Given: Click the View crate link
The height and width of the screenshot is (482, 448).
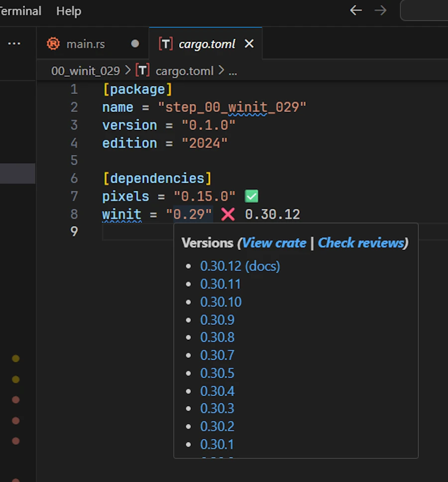Looking at the screenshot, I should [x=274, y=243].
